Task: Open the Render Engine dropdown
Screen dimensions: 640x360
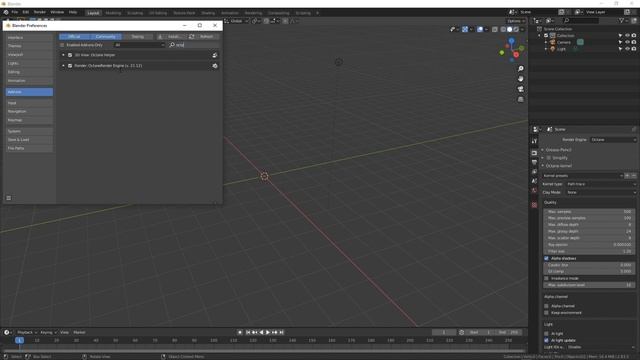Action: pyautogui.click(x=613, y=140)
